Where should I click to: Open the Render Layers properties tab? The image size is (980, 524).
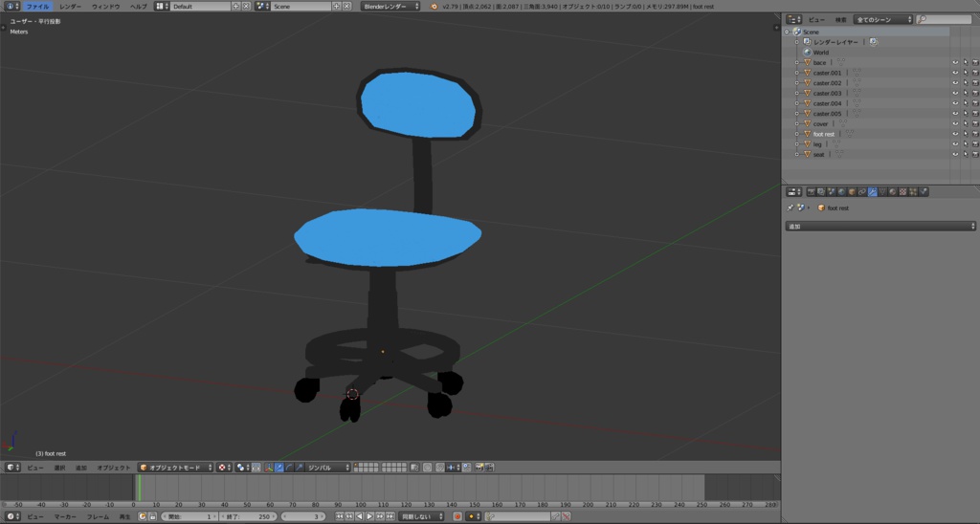pyautogui.click(x=821, y=192)
